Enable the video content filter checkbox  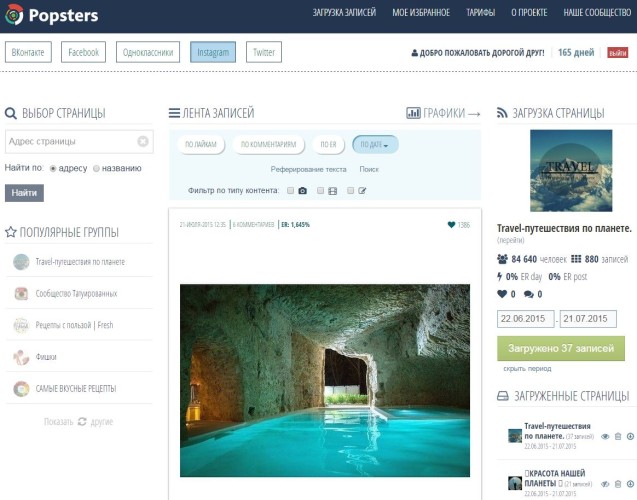pos(321,190)
